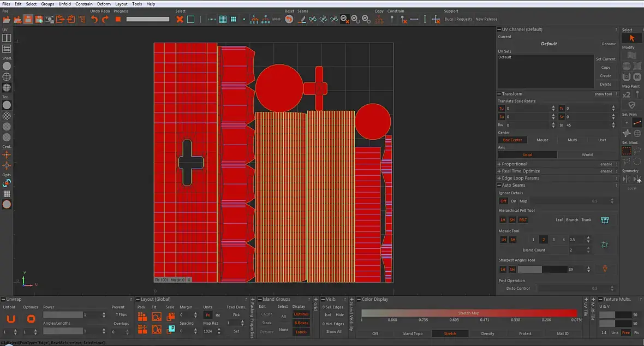Image resolution: width=644 pixels, height=346 pixels.
Task: Open the Unfold menu
Action: [x=64, y=4]
